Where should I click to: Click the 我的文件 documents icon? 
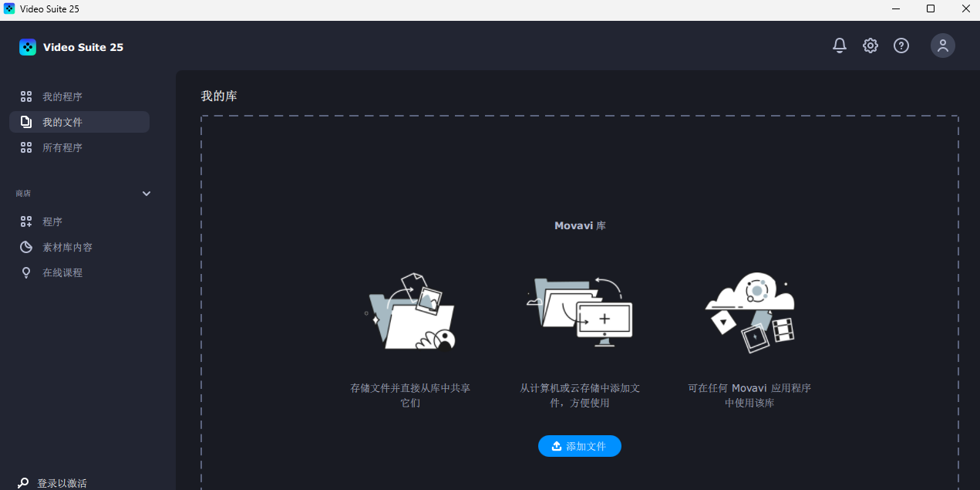click(26, 122)
